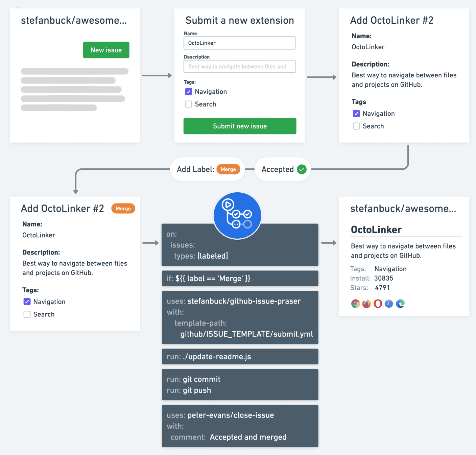Click the Edge browser icon
The width and height of the screenshot is (476, 455).
[x=400, y=304]
